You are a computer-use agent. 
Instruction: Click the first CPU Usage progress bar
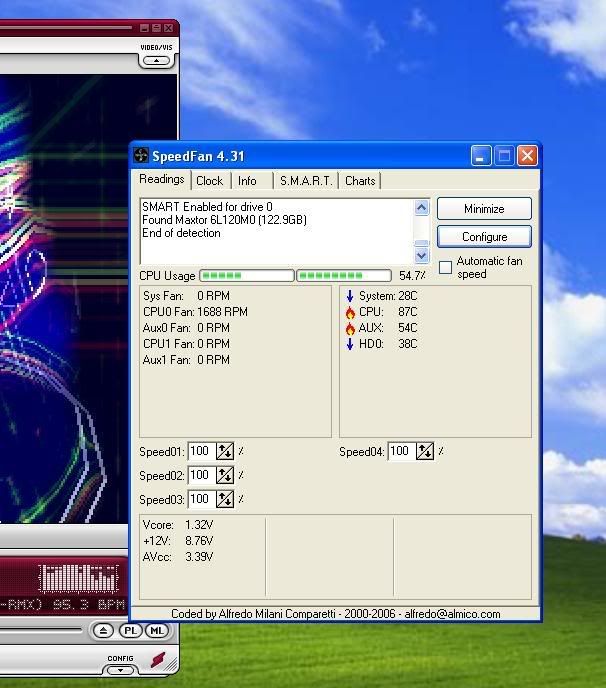point(247,276)
